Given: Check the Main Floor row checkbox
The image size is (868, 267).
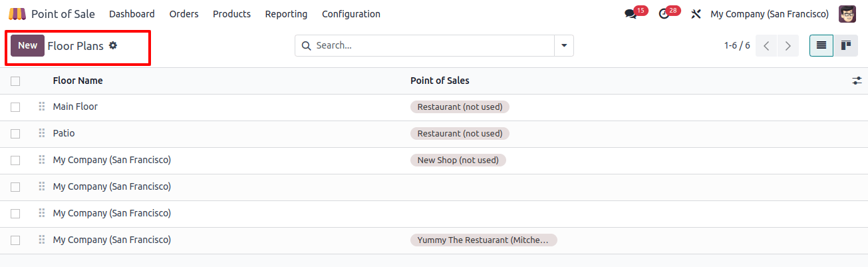Looking at the screenshot, I should (x=15, y=107).
